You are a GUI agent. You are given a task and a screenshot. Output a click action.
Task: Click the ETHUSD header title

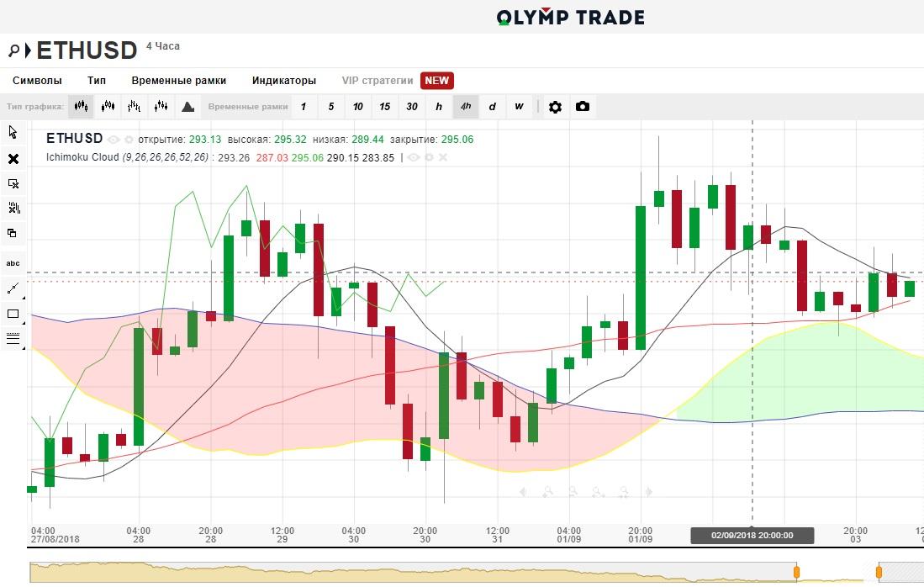point(87,50)
